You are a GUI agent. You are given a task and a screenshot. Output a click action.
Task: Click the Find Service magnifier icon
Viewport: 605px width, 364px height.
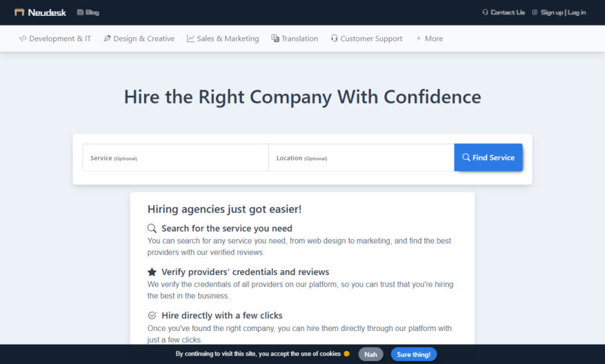point(466,157)
